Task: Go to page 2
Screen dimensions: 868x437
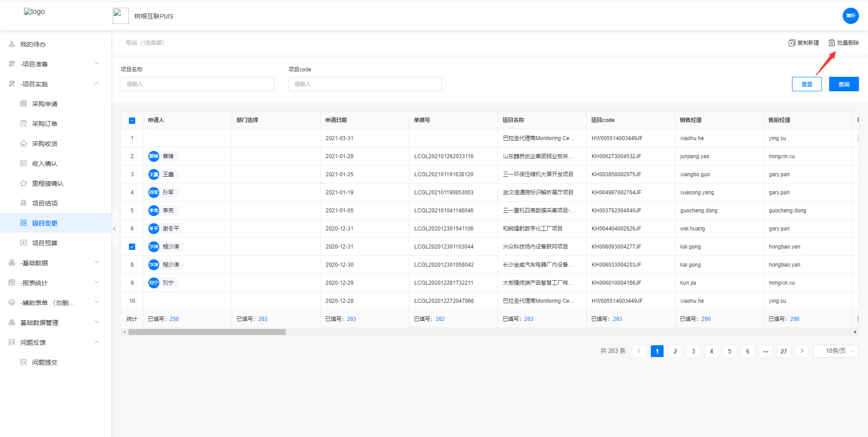Action: [675, 351]
